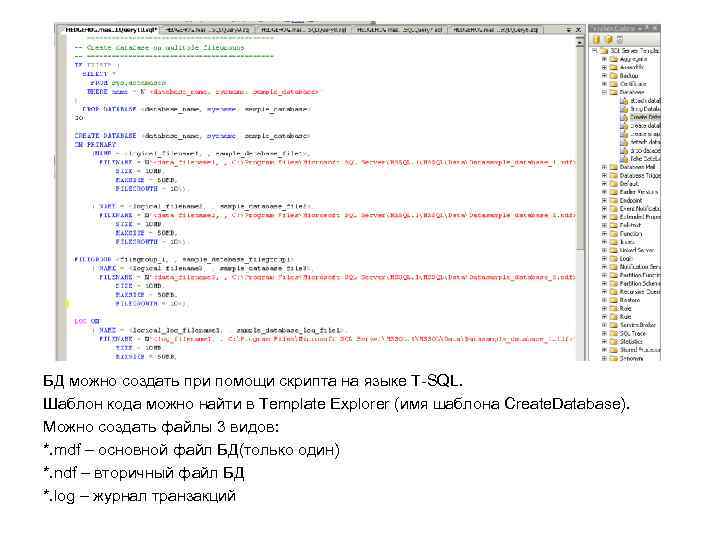The width and height of the screenshot is (720, 540).
Task: Click the Database Mail folder icon
Action: (613, 167)
